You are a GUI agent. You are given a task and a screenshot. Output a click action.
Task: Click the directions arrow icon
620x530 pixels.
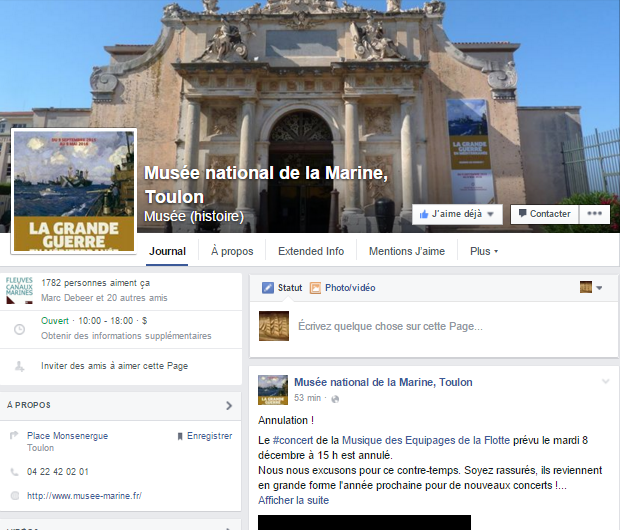click(14, 435)
